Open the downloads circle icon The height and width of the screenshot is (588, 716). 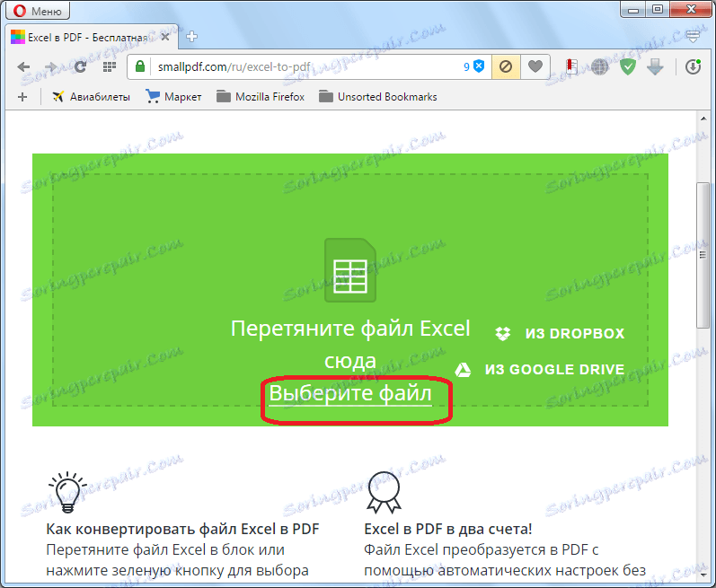pyautogui.click(x=693, y=67)
